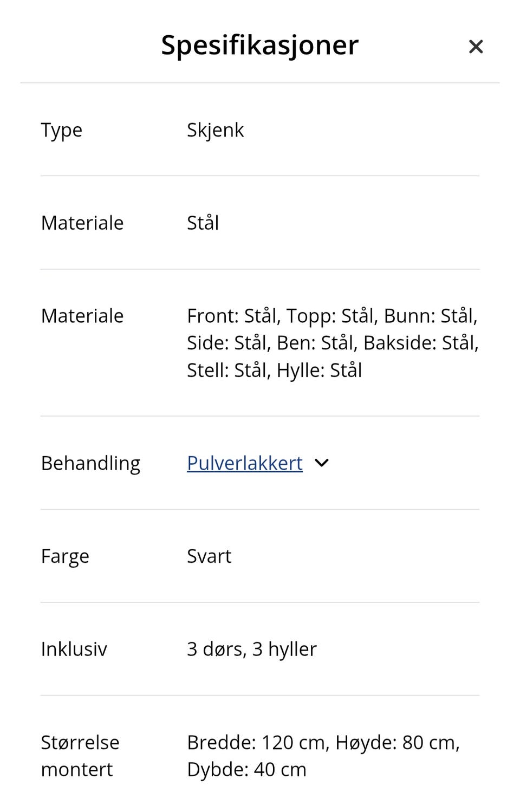The width and height of the screenshot is (520, 812).
Task: Collapse the Behandling disclosure arrow
Action: tap(321, 463)
